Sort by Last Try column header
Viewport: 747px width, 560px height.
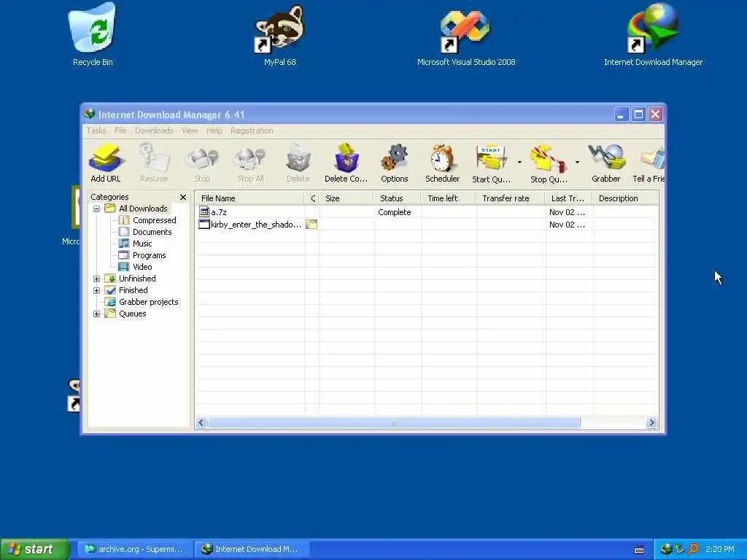569,198
